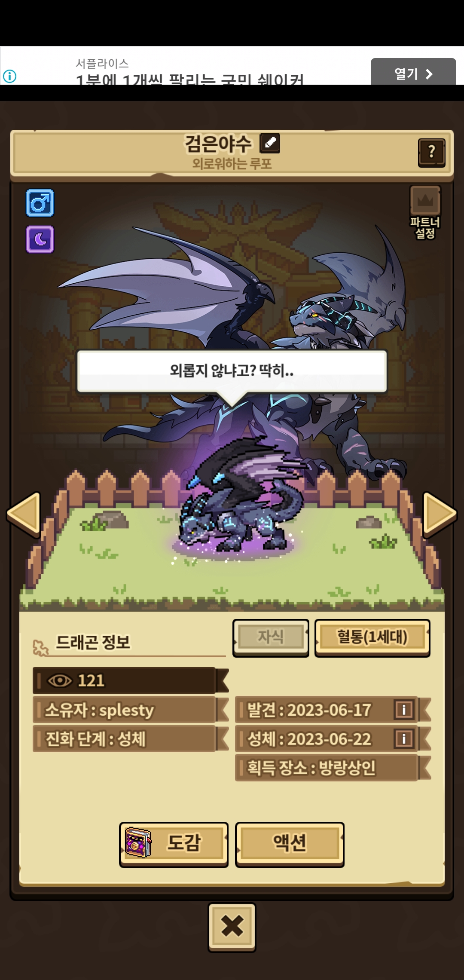Tap the 액션 button
This screenshot has width=464, height=980.
(290, 844)
